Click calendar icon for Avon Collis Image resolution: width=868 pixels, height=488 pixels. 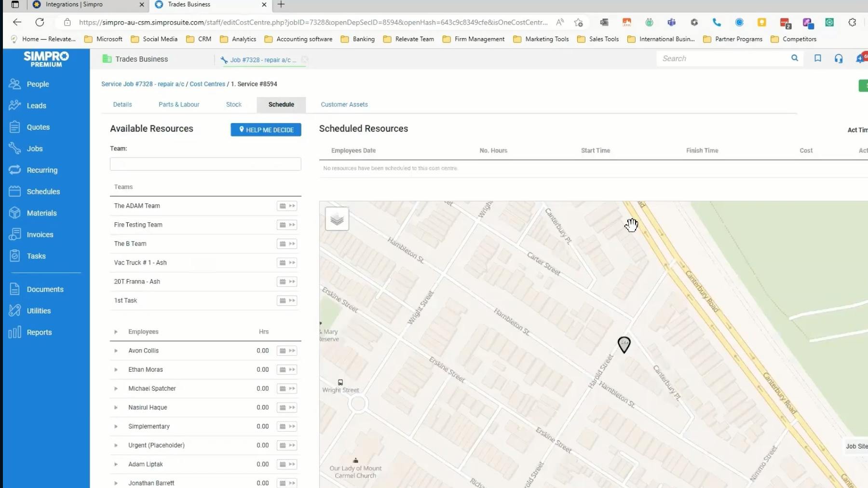click(x=283, y=351)
